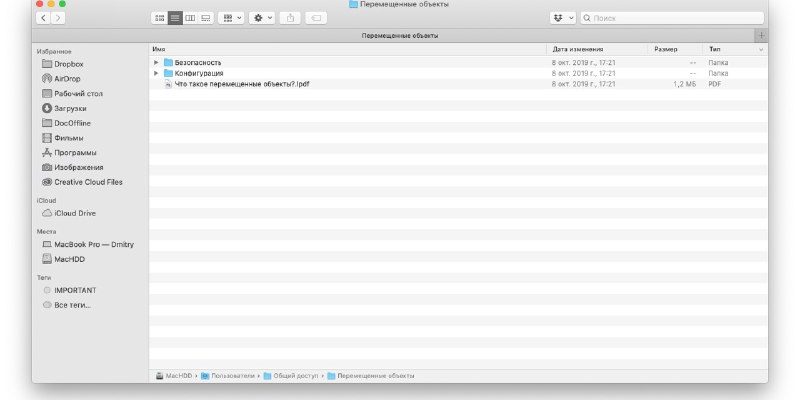
Task: Switch to column view mode
Action: tap(190, 18)
